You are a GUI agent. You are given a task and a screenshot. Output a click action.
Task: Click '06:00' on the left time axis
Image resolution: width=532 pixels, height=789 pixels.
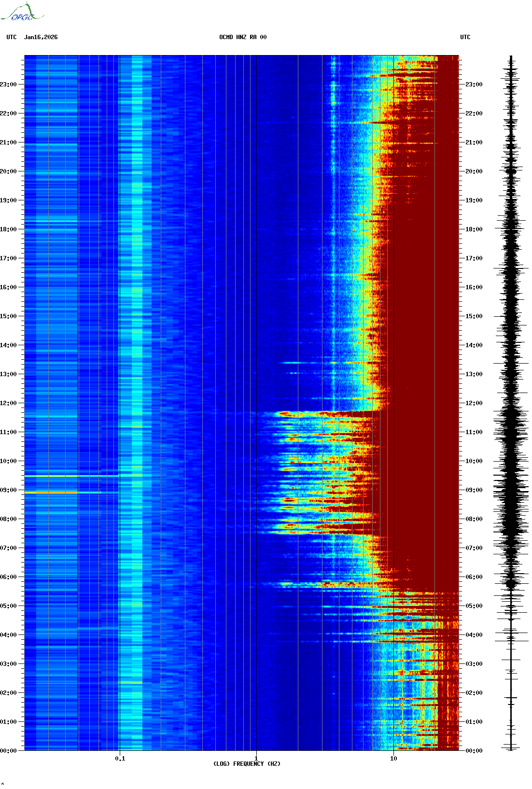pos(8,577)
